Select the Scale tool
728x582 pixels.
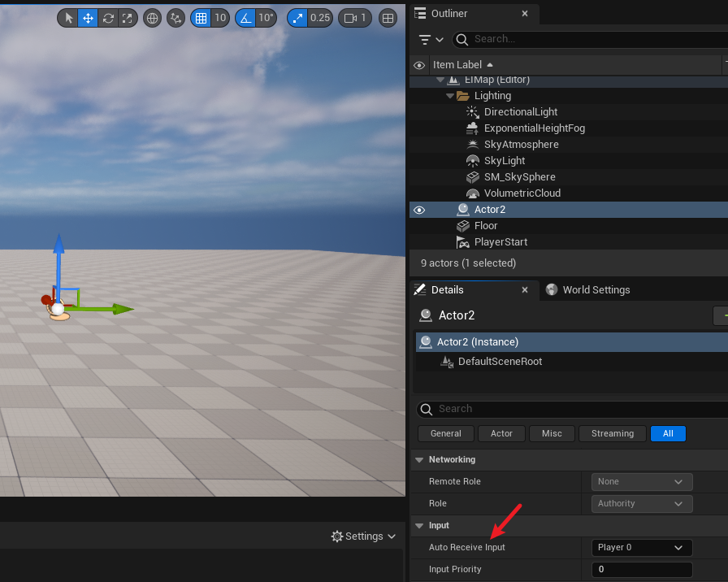pos(128,18)
